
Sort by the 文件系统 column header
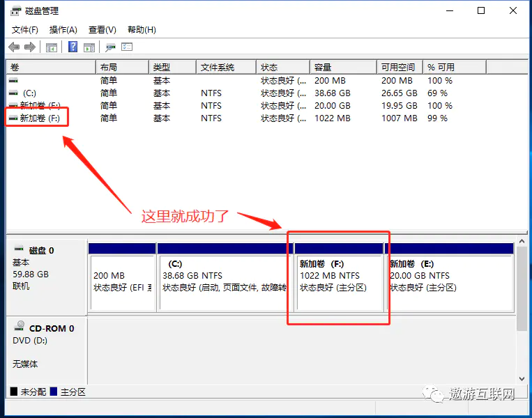coord(227,67)
